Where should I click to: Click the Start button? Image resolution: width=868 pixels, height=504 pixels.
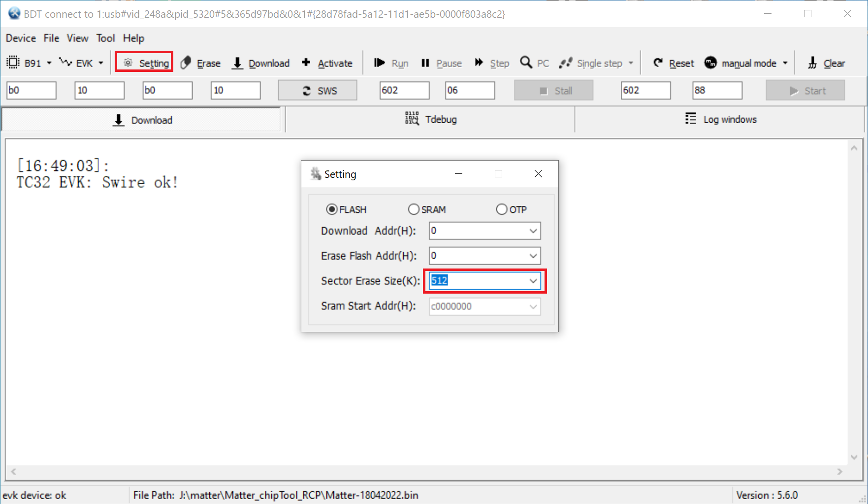click(x=805, y=91)
